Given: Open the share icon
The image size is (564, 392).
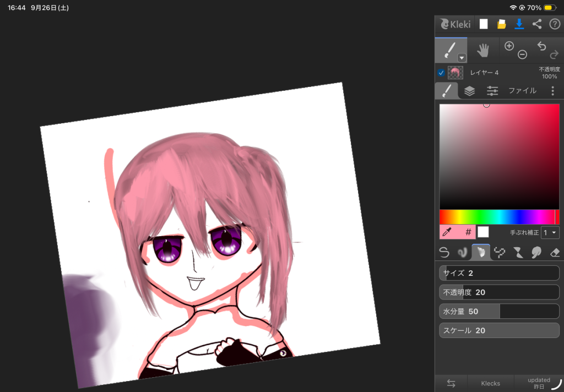Looking at the screenshot, I should click(537, 24).
